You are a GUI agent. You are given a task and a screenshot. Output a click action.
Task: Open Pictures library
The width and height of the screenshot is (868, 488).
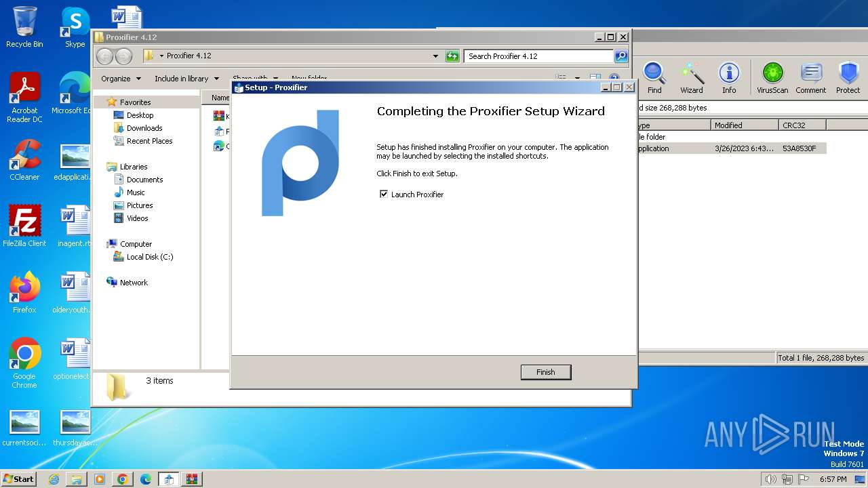pyautogui.click(x=139, y=205)
